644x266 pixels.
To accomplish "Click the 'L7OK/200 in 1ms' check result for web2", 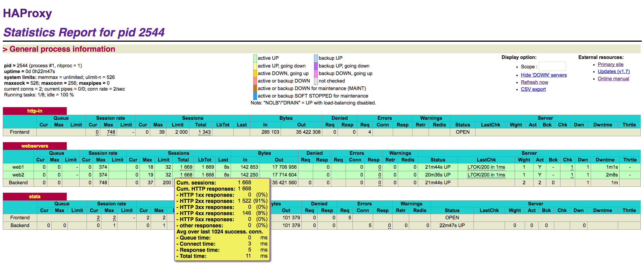I will pyautogui.click(x=486, y=175).
